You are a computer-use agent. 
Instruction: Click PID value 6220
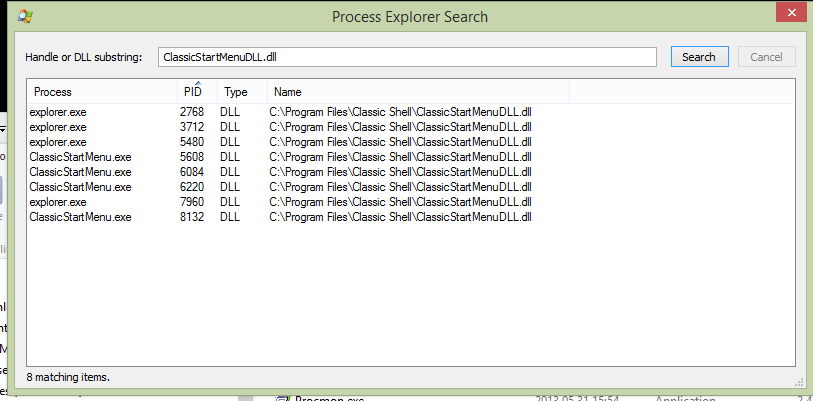pyautogui.click(x=192, y=187)
